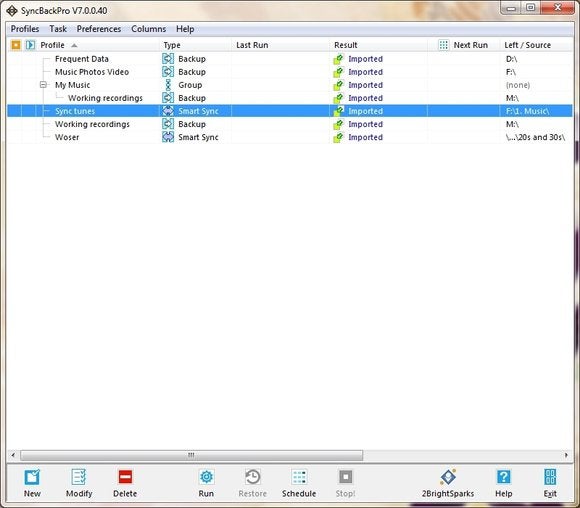Click the SyncBackPro title bar logo icon
The height and width of the screenshot is (508, 580).
click(12, 11)
